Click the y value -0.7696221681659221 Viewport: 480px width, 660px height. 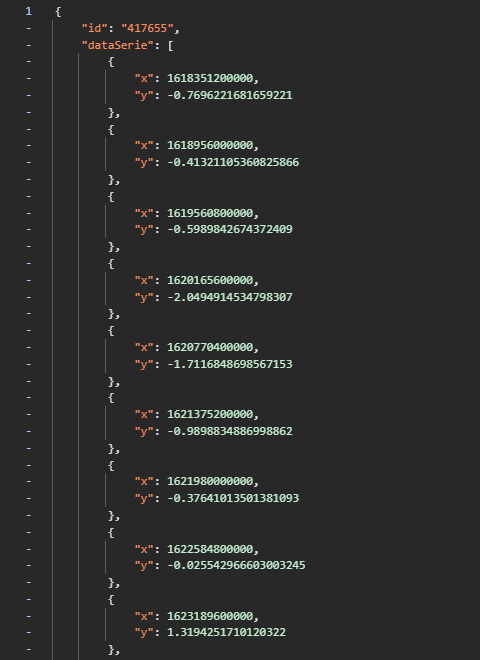click(x=230, y=95)
